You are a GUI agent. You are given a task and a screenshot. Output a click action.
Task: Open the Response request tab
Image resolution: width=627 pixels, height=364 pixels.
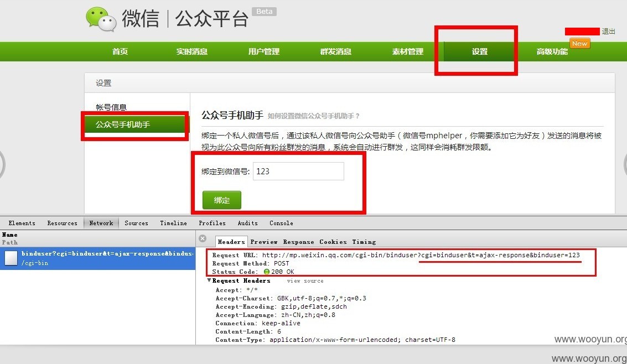(x=299, y=242)
